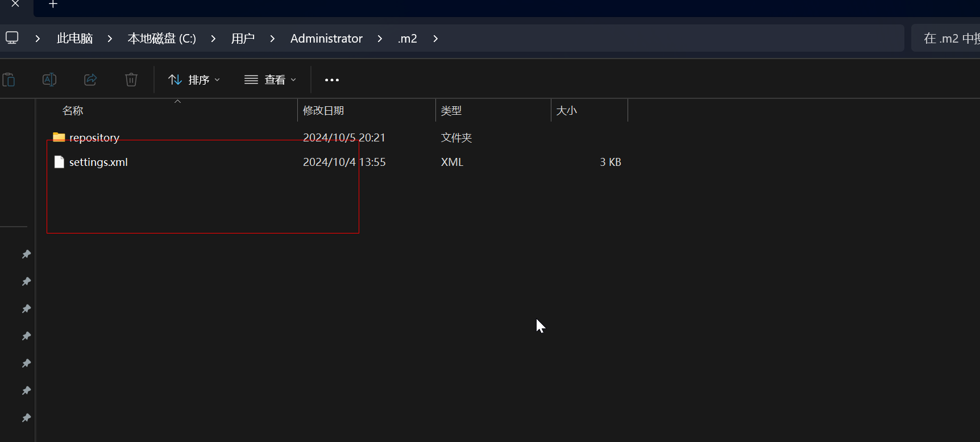Image resolution: width=980 pixels, height=442 pixels.
Task: Expand chevron after the monitor icon
Action: (x=38, y=39)
